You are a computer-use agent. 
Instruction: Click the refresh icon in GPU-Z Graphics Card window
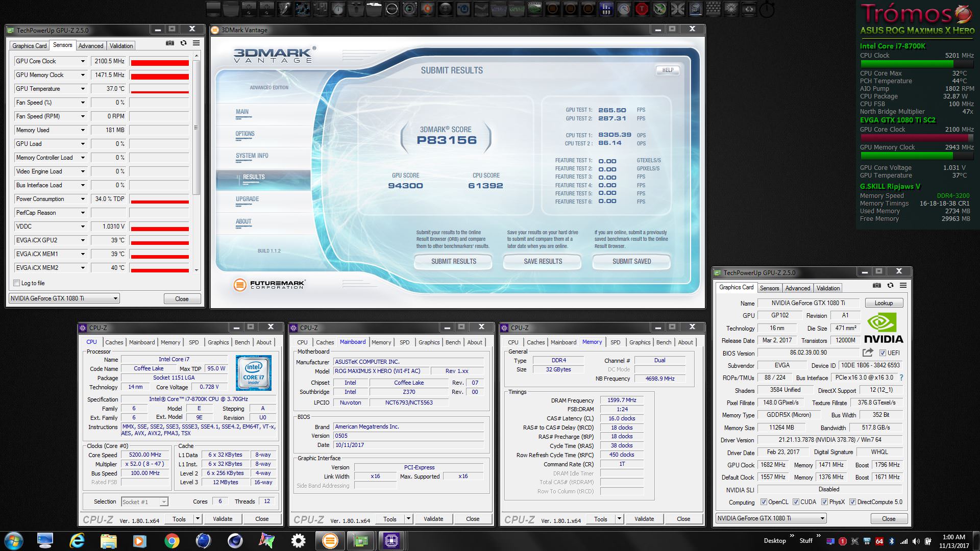pos(890,286)
